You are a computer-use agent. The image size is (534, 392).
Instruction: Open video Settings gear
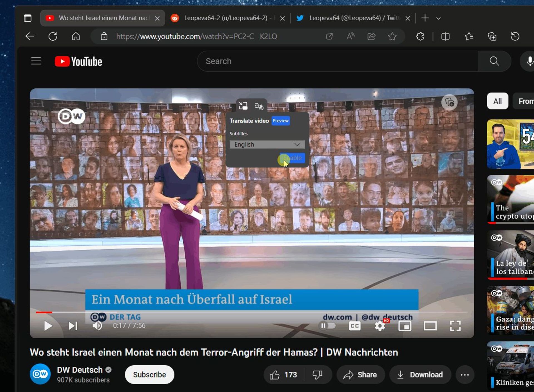click(x=380, y=326)
